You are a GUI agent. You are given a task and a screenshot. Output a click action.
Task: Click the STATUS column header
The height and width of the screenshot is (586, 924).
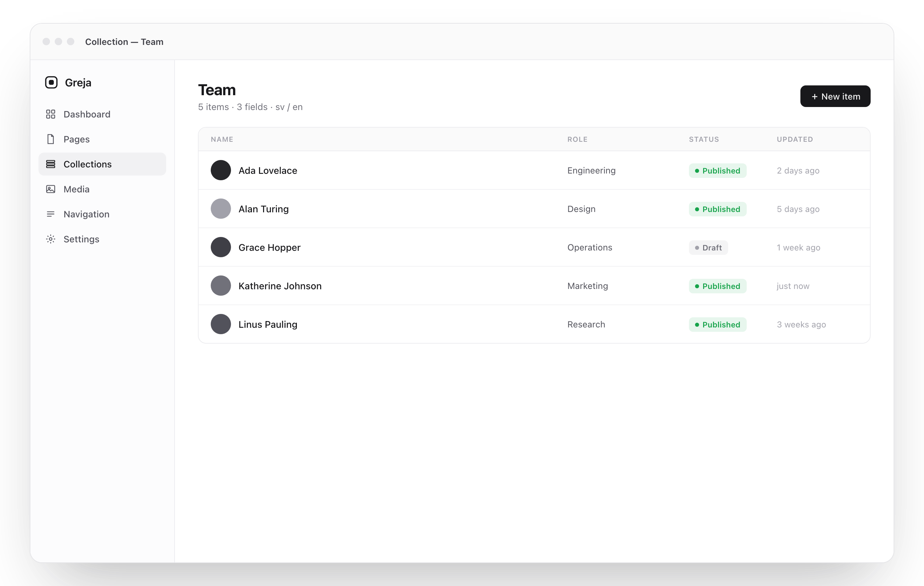point(704,139)
